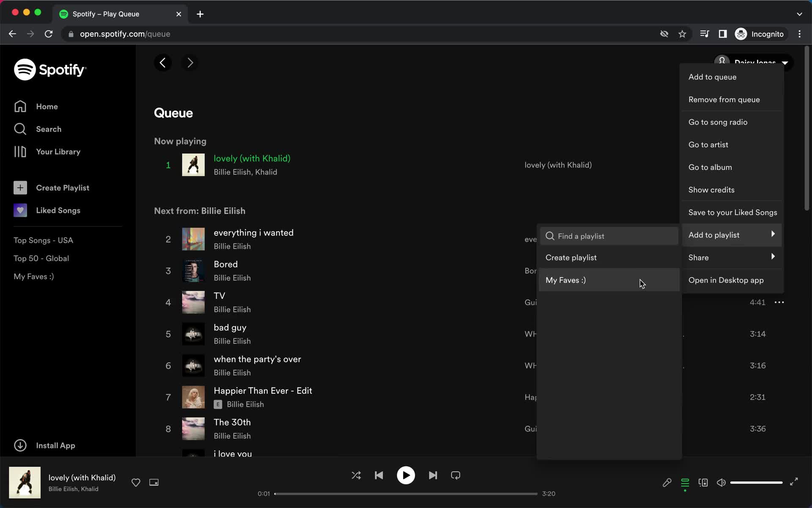Click the skip to next track icon
This screenshot has width=812, height=508.
pyautogui.click(x=433, y=476)
